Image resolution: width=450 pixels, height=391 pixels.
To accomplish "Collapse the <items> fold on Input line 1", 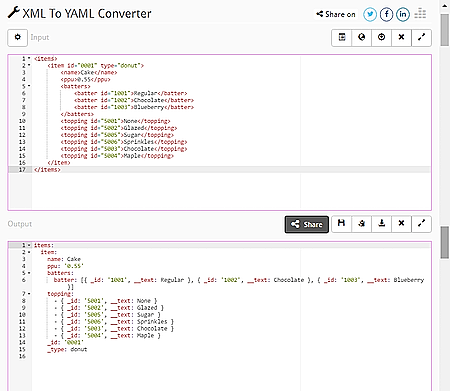I will click(x=29, y=59).
